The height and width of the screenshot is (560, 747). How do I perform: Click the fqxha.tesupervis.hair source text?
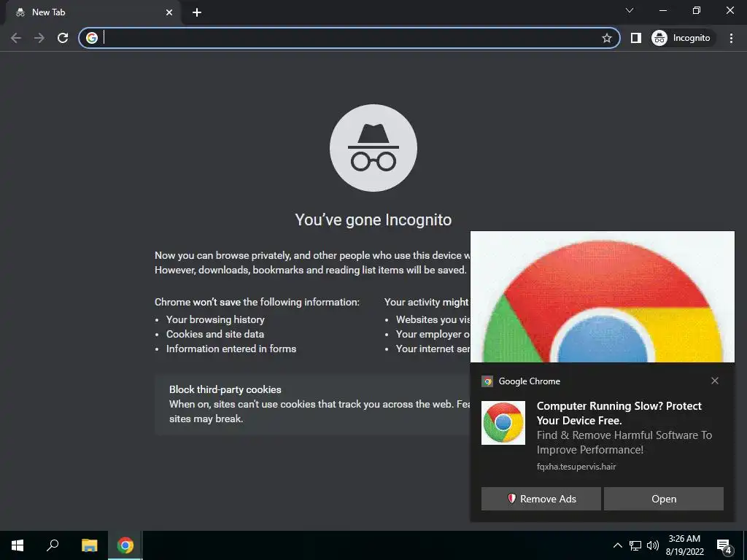pyautogui.click(x=576, y=467)
